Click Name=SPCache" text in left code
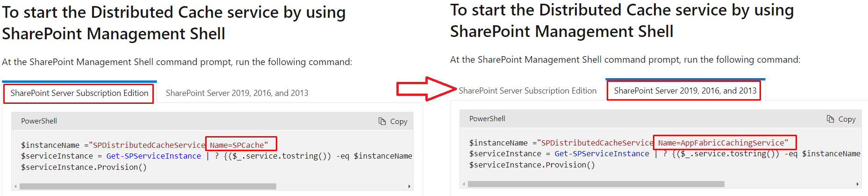Image resolution: width=868 pixels, height=196 pixels. 239,145
